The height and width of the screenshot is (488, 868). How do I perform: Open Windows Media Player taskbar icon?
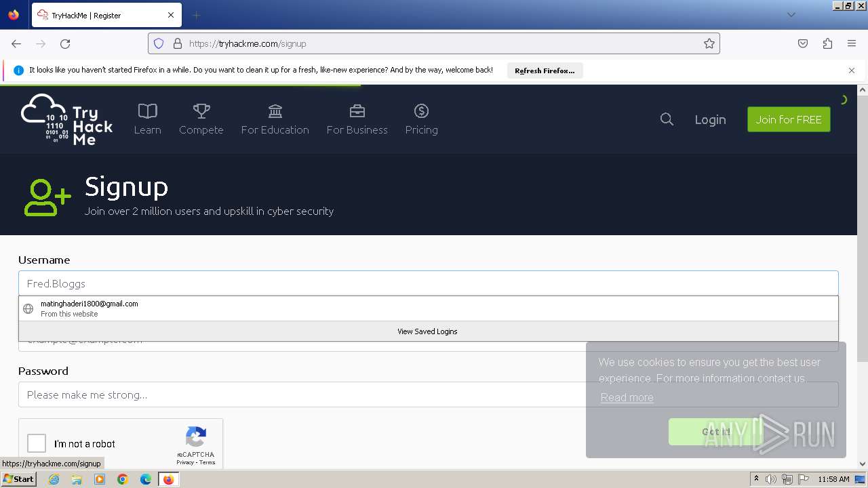pos(100,479)
